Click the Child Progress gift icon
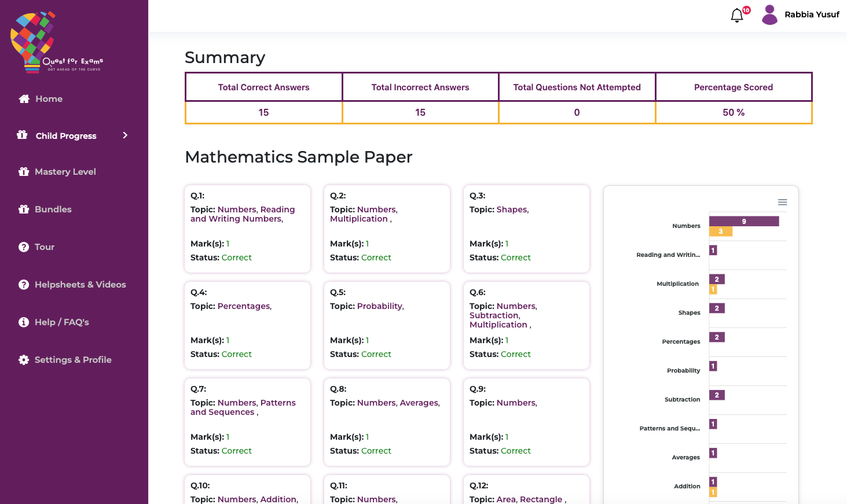The width and height of the screenshot is (847, 504). click(x=22, y=135)
